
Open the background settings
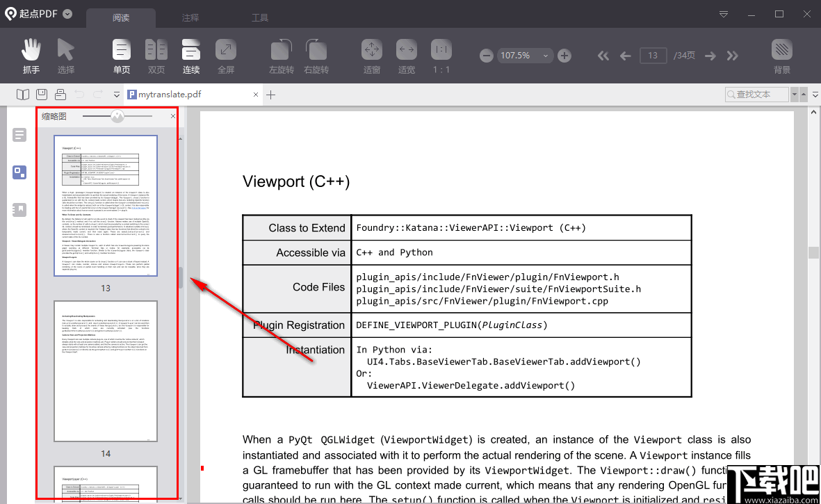[x=782, y=56]
